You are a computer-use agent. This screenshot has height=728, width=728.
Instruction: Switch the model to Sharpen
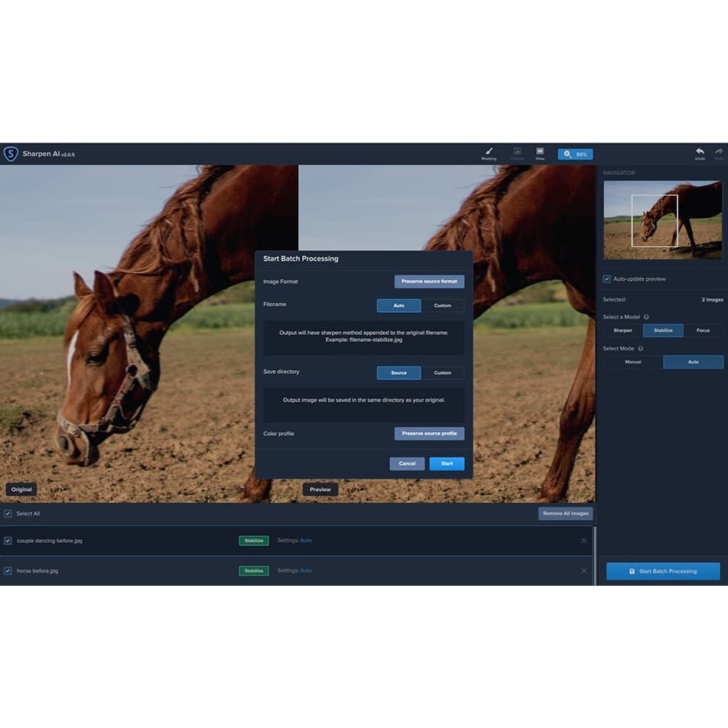(x=622, y=330)
